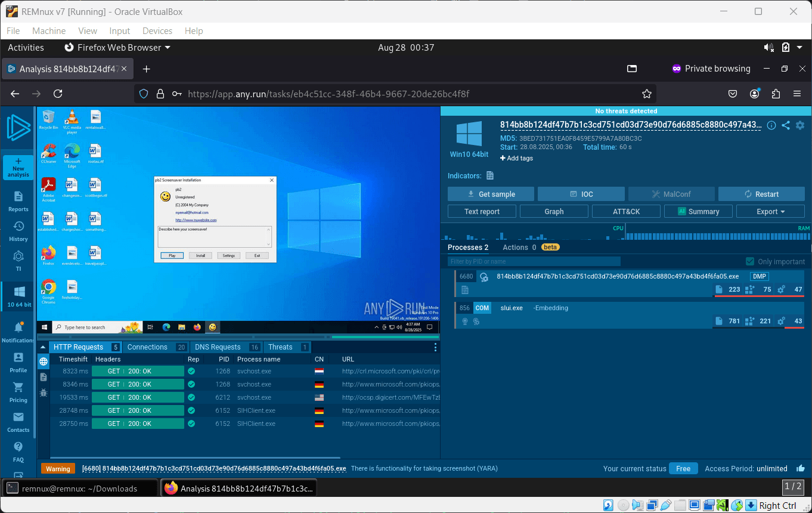Click the Get sample button
The image size is (812, 513).
click(x=491, y=194)
